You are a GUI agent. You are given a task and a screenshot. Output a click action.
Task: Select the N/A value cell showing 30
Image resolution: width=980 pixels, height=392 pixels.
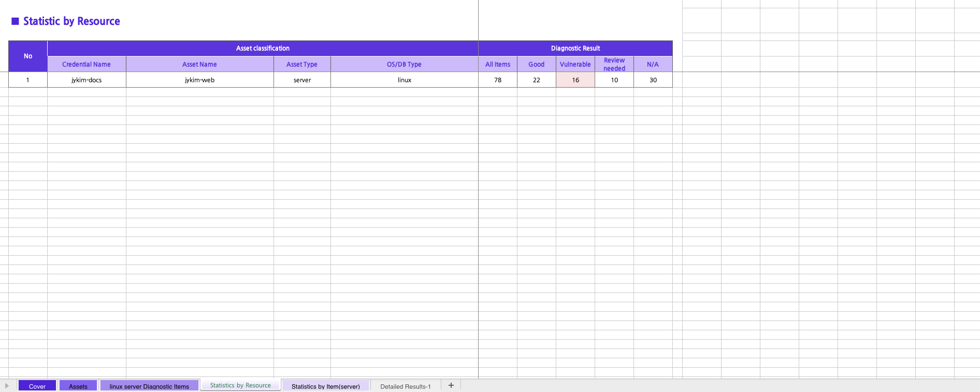(x=653, y=80)
